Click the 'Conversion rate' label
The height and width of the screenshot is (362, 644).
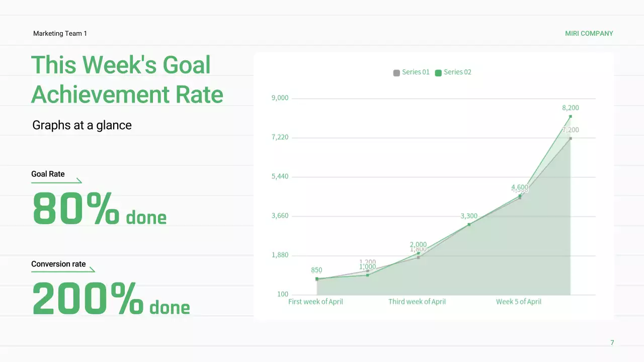pyautogui.click(x=58, y=264)
